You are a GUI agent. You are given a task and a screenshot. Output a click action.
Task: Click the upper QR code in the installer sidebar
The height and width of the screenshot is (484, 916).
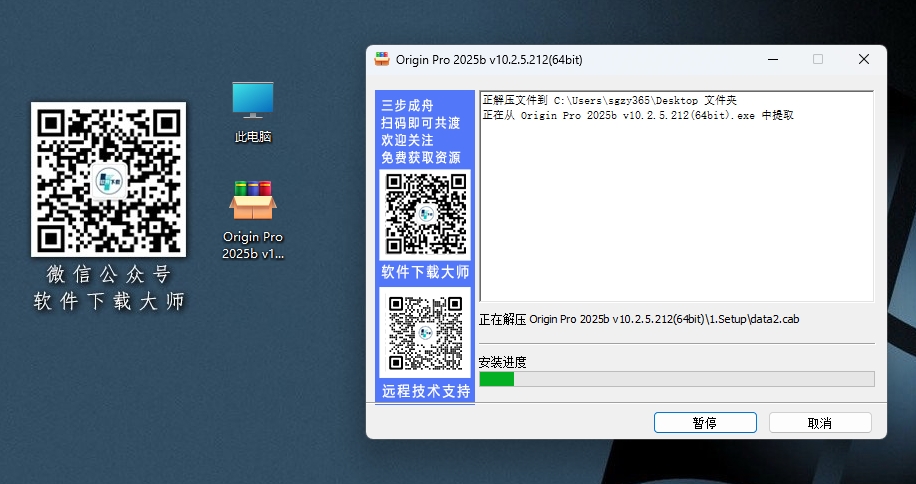[x=426, y=214]
